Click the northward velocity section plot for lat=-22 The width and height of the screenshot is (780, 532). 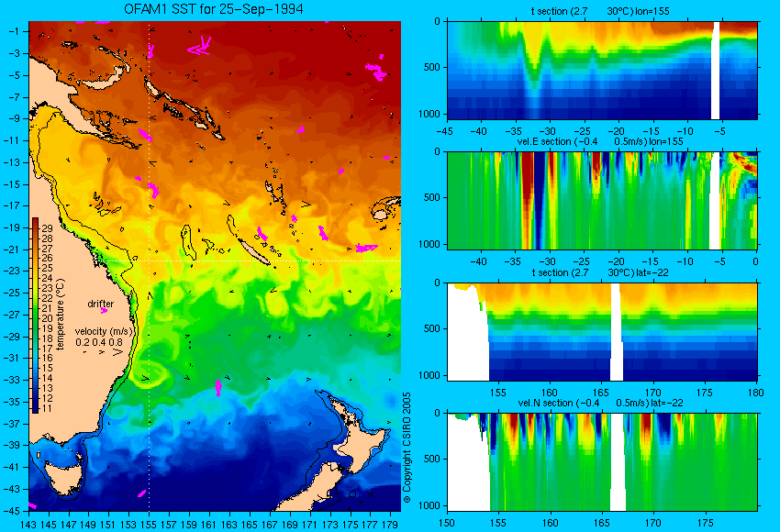coord(602,462)
